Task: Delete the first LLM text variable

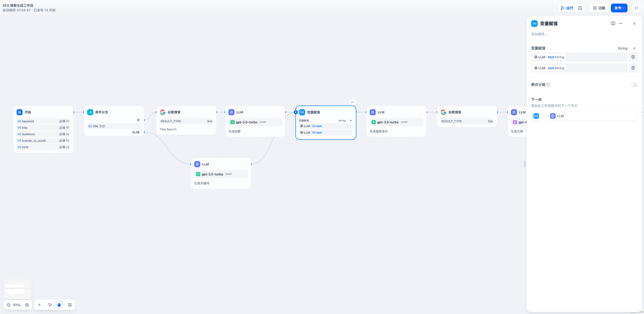Action: (x=633, y=57)
